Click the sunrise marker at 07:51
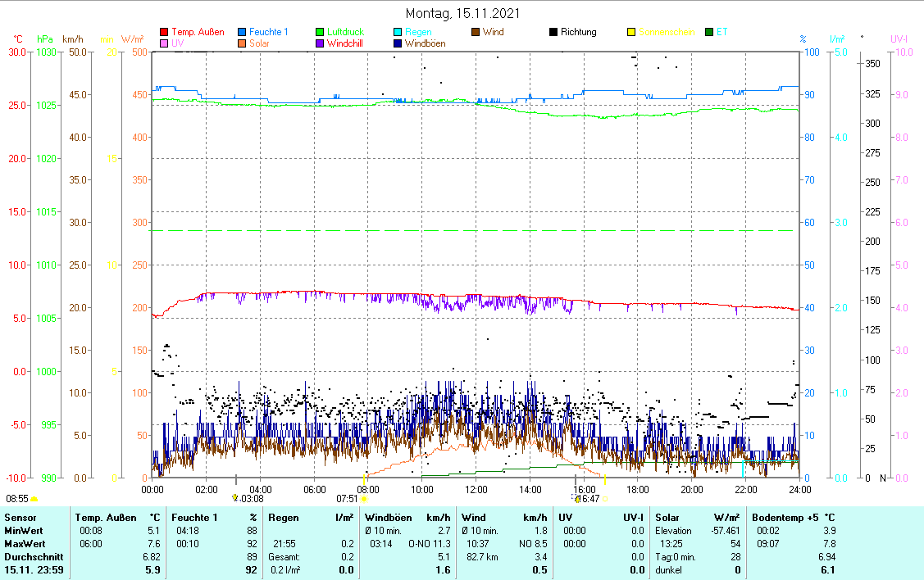Image resolution: width=924 pixels, height=580 pixels. 364,498
